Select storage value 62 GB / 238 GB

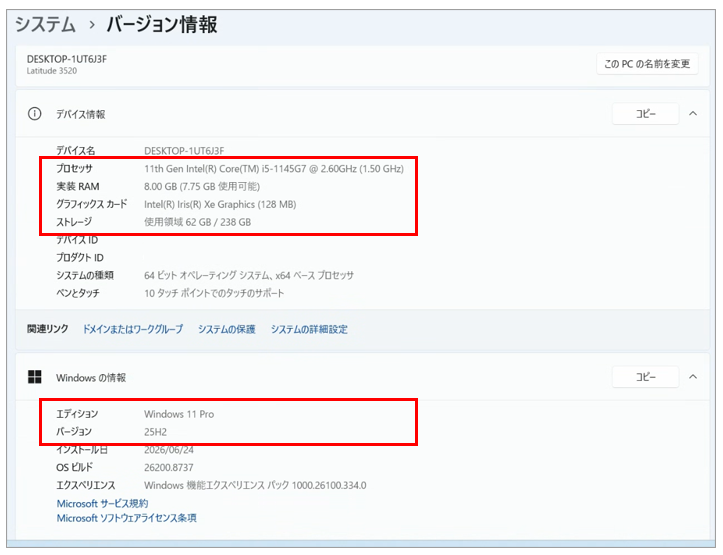click(197, 222)
